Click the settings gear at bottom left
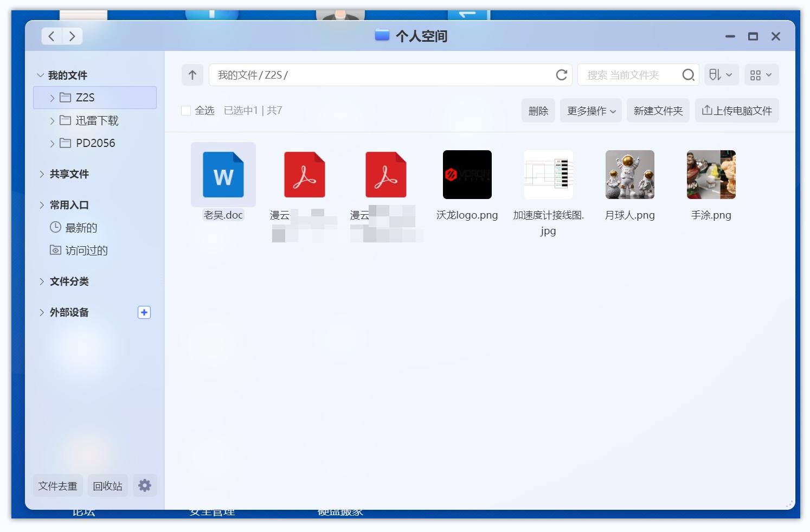This screenshot has height=532, width=810. pyautogui.click(x=144, y=485)
